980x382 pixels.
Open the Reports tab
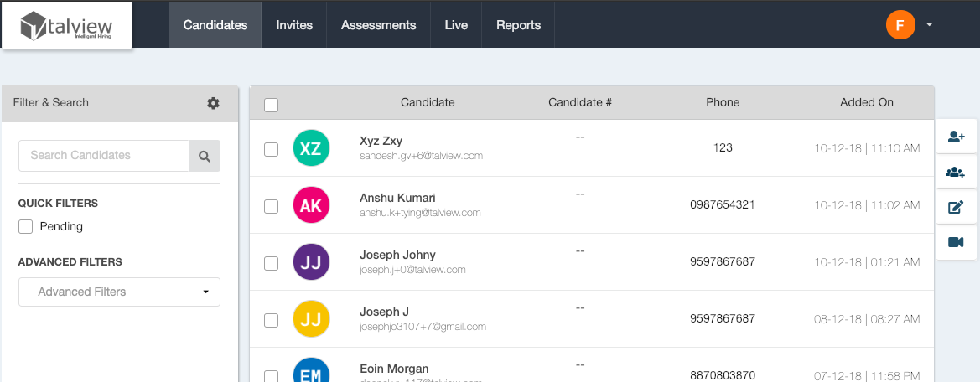(x=518, y=25)
